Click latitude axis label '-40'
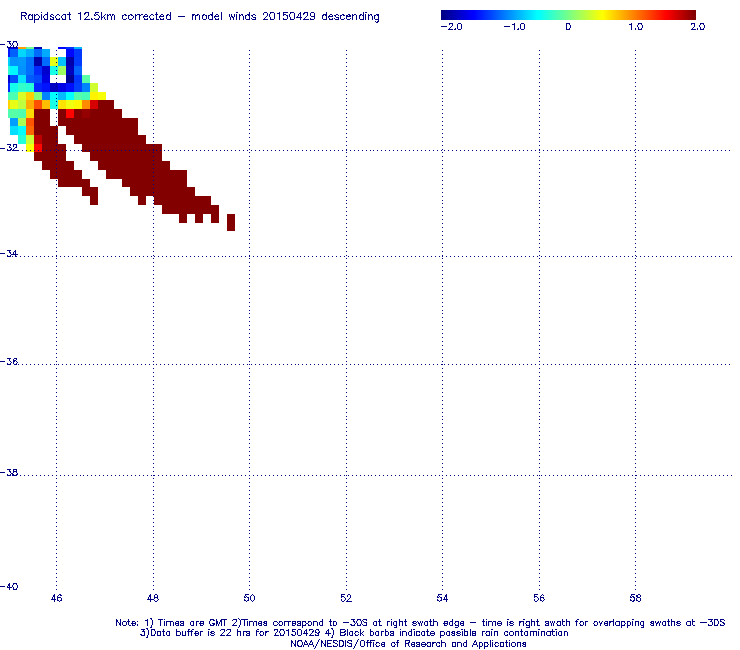This screenshot has height=650, width=740. [x=9, y=587]
